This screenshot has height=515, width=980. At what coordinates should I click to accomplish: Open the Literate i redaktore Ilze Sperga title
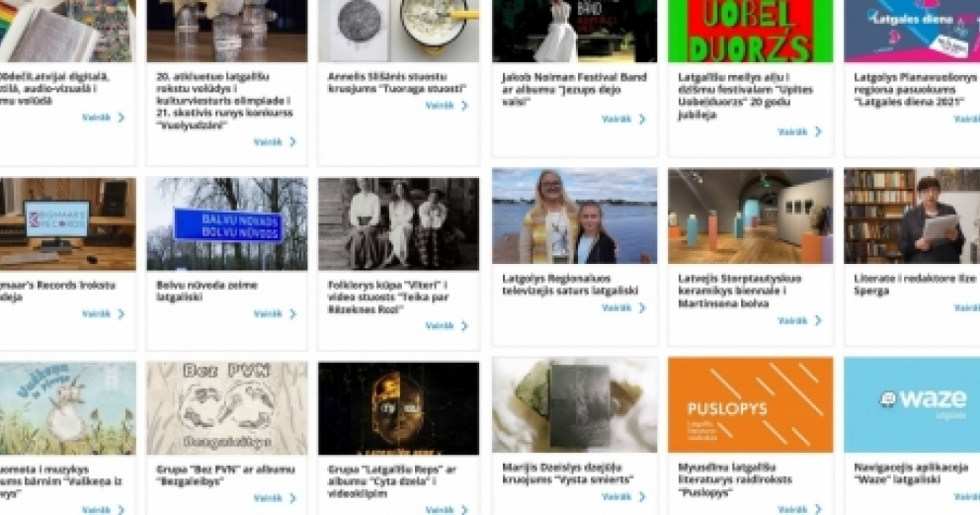(x=915, y=285)
